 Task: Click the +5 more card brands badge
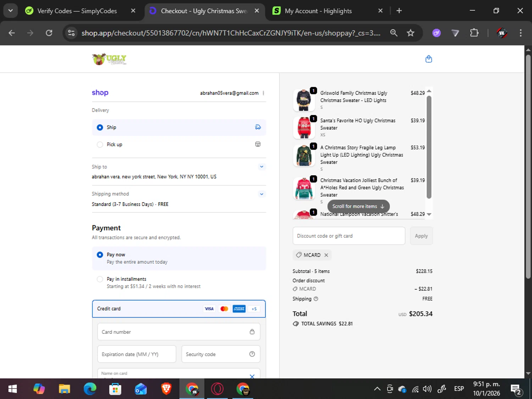pos(254,309)
